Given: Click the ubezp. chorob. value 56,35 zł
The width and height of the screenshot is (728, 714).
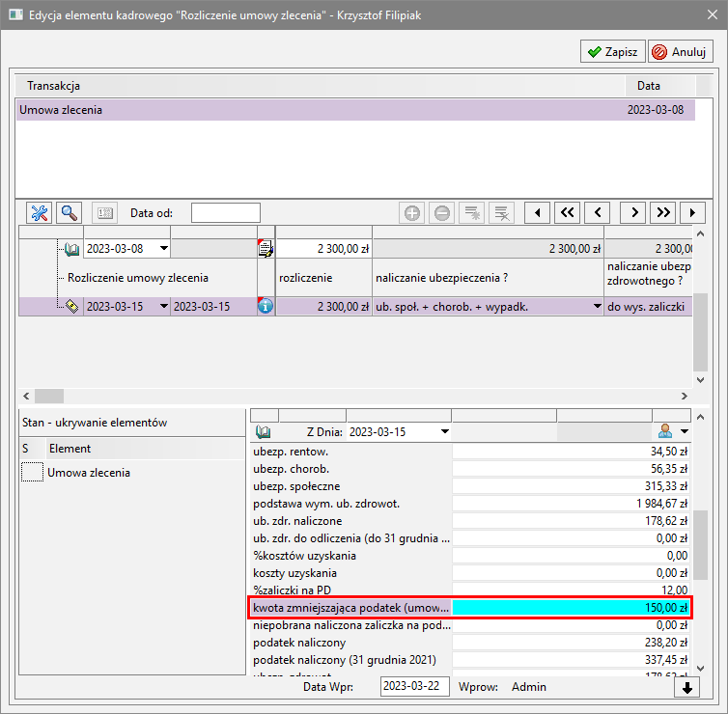Looking at the screenshot, I should click(571, 469).
